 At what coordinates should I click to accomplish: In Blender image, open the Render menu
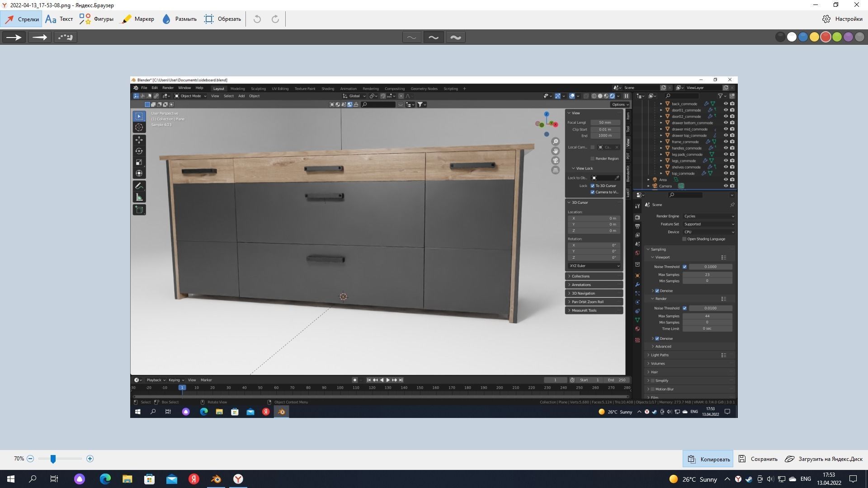[168, 88]
